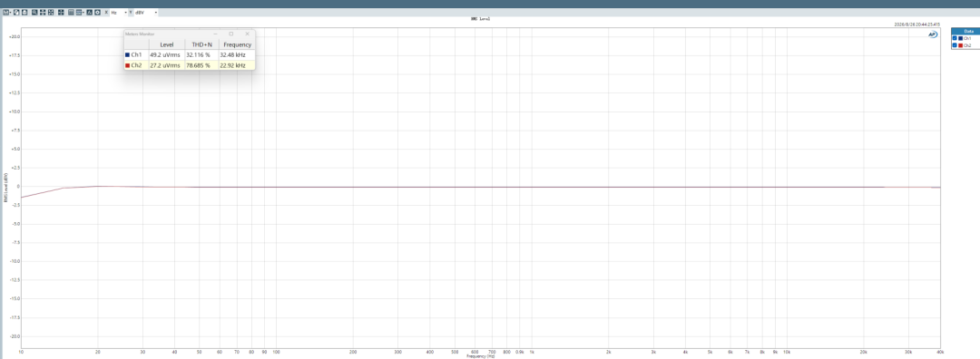Screen dimensions: 980x359
Task: Click the 49.2 uVrms level value
Action: 165,55
